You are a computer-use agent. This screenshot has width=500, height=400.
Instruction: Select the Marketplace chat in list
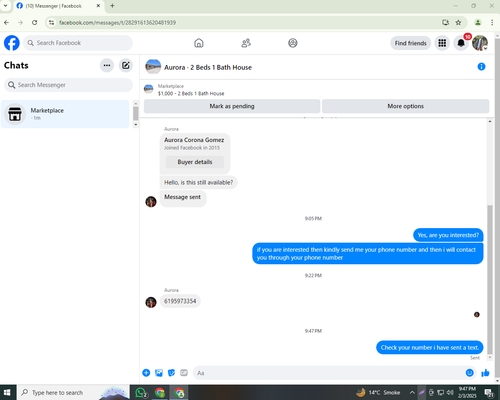click(x=65, y=114)
